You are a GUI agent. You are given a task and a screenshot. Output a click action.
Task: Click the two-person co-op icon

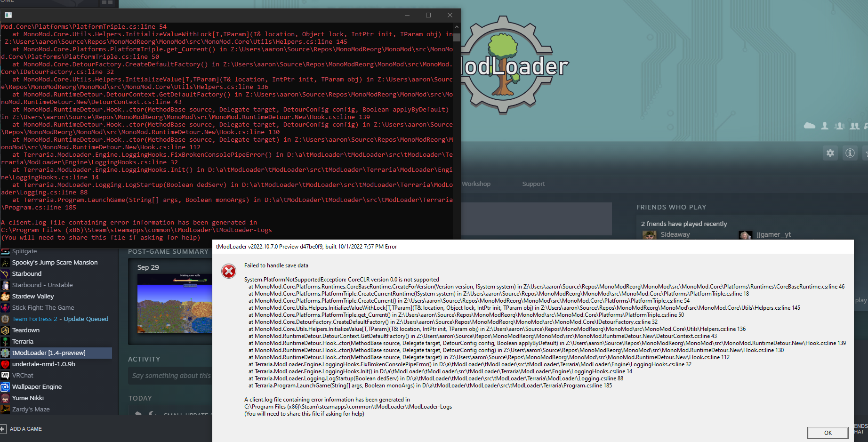[855, 126]
